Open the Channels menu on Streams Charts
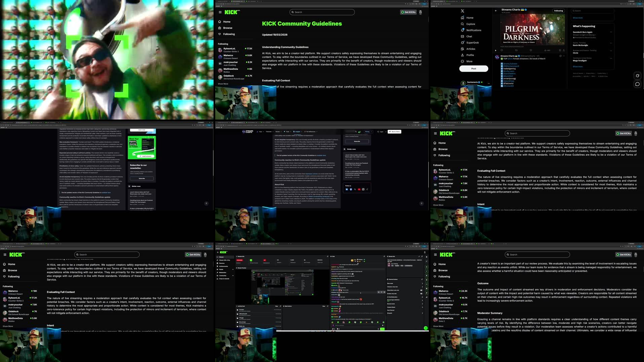 (x=269, y=132)
